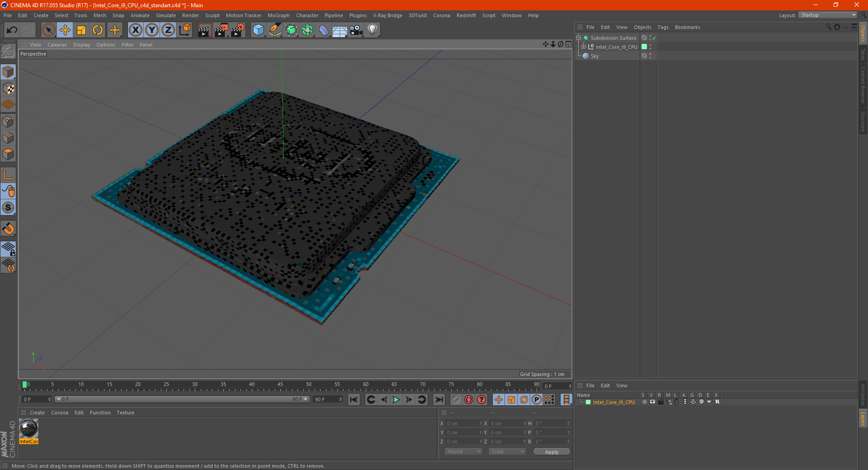Open the Layout Startup dropdown

point(828,15)
